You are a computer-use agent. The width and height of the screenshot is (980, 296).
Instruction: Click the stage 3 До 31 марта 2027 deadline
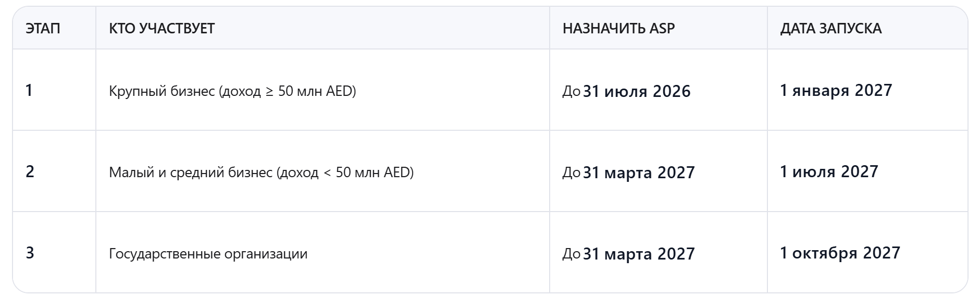[628, 254]
